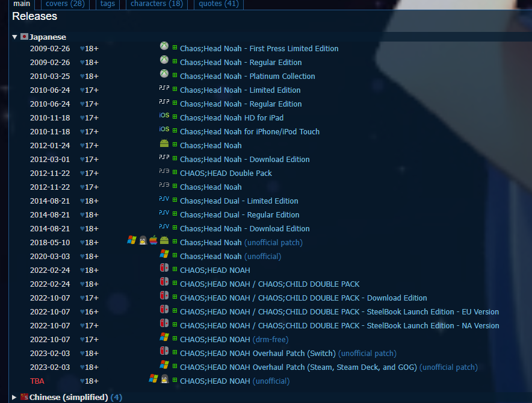Open Chaos;Head Noah - First Press Limited Edition
532x403 pixels.
click(x=259, y=49)
